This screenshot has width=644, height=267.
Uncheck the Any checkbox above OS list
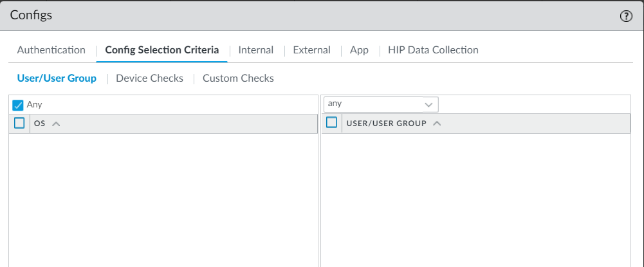pyautogui.click(x=18, y=105)
